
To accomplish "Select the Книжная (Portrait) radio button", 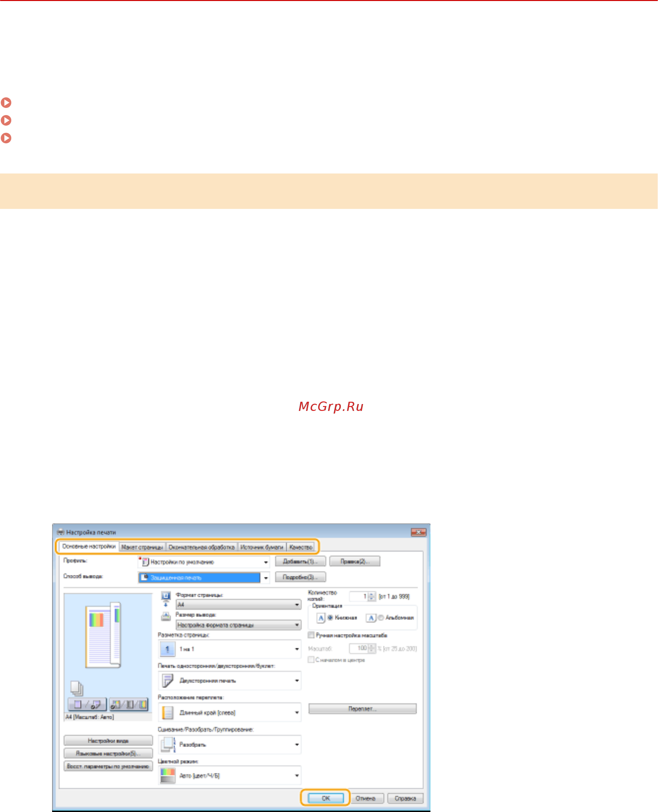I will [330, 618].
